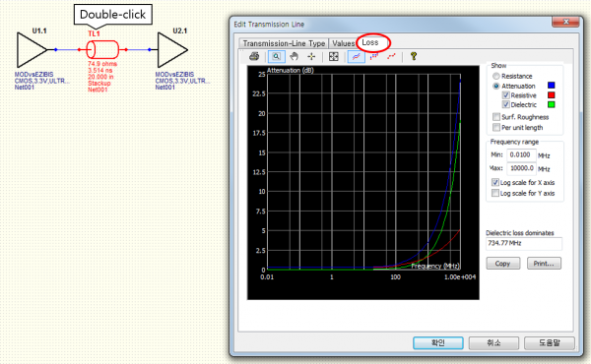Switch to the Values tab
This screenshot has width=591, height=364.
(343, 43)
